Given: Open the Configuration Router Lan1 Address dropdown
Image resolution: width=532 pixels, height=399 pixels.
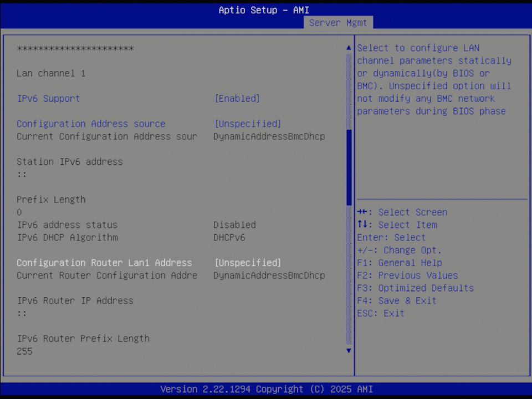Looking at the screenshot, I should click(248, 263).
